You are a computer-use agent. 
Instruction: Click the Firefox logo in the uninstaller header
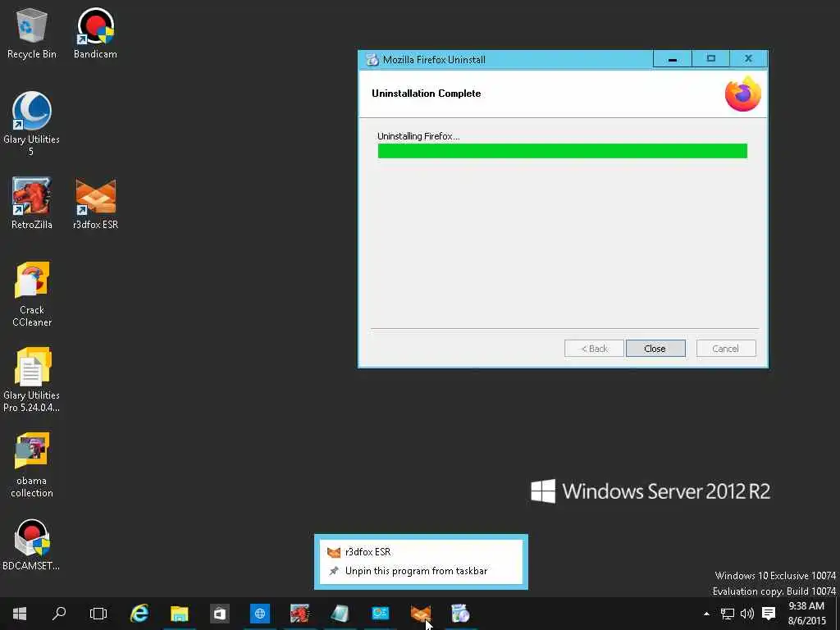[x=743, y=94]
